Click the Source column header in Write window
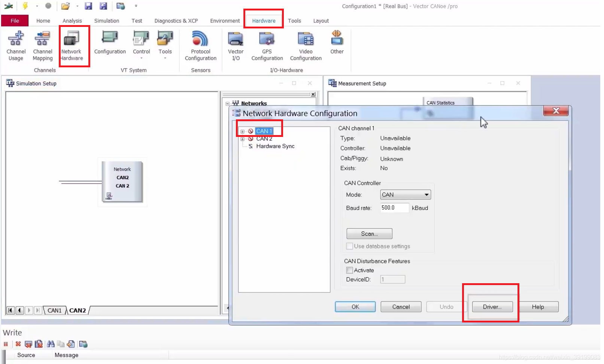Viewport: 604px width, 364px height. (x=26, y=355)
